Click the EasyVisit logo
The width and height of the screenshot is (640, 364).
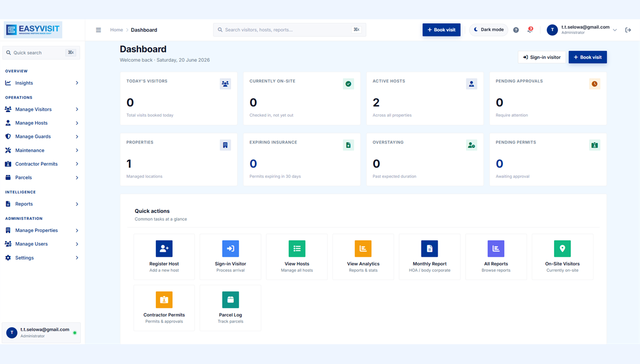coord(33,30)
